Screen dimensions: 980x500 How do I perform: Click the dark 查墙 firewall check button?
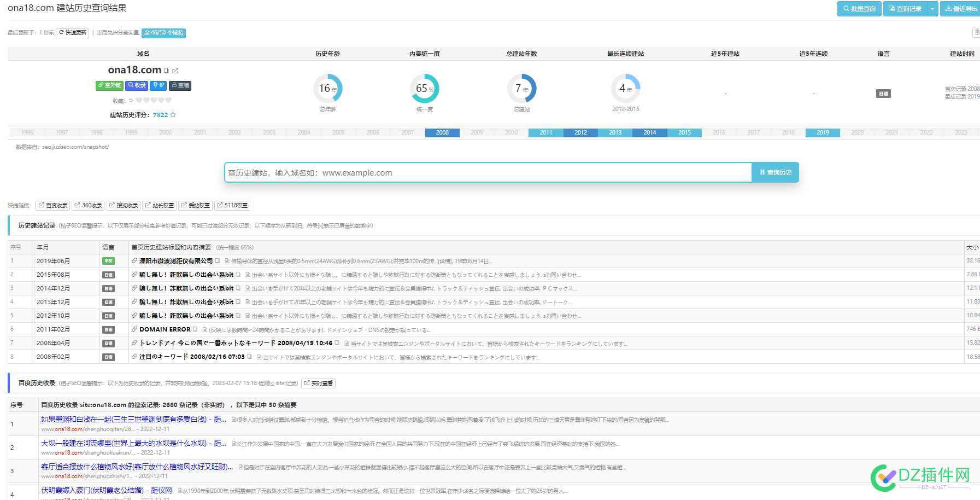coord(180,85)
